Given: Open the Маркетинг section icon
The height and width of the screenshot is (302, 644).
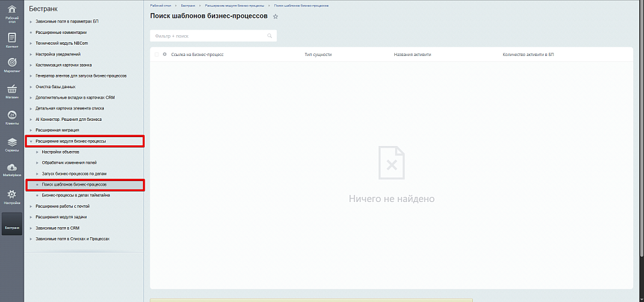Looking at the screenshot, I should coord(11,65).
